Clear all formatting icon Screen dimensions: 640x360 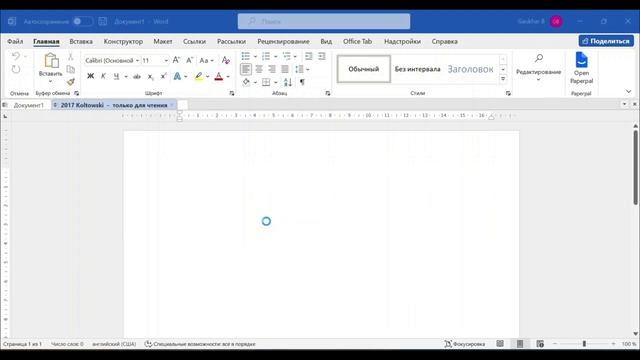coord(226,60)
